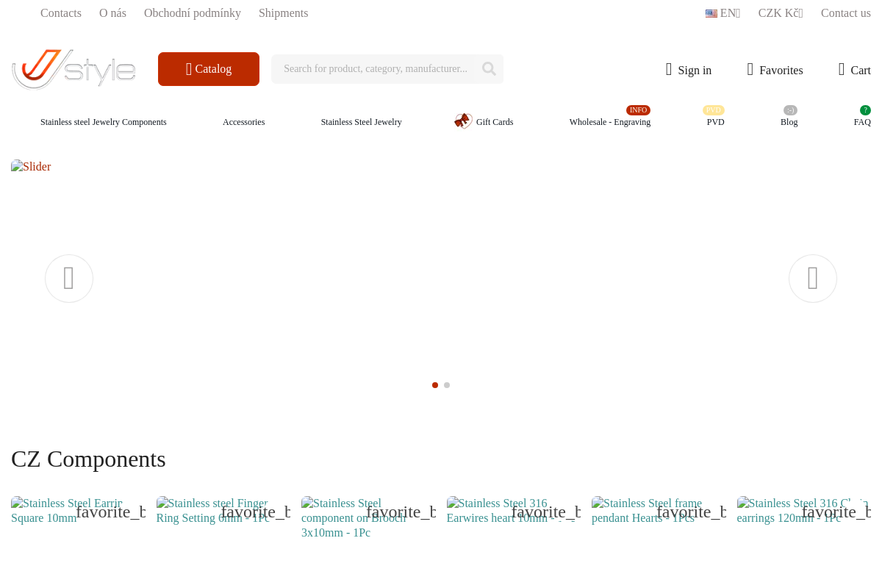
Task: Open the shopping Cart
Action: click(x=854, y=70)
